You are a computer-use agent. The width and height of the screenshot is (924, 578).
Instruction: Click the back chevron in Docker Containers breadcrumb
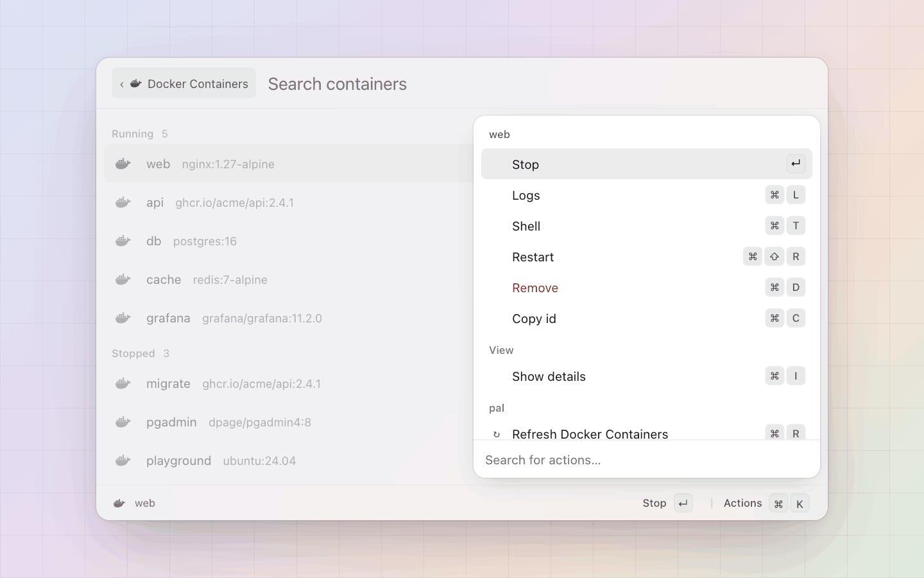click(x=122, y=84)
